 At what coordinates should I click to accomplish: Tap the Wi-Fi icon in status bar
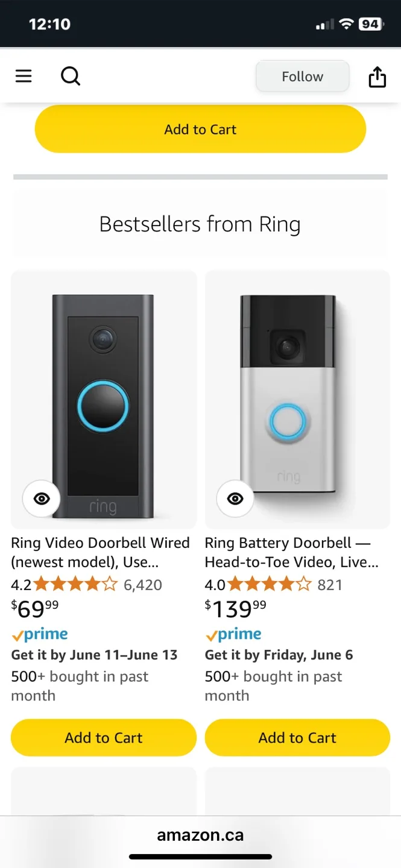tap(346, 24)
